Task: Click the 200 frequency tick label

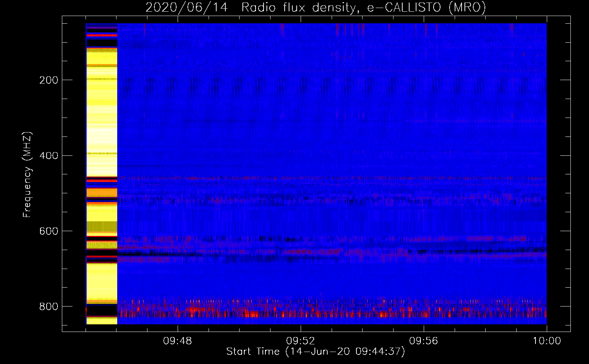Action: click(48, 80)
